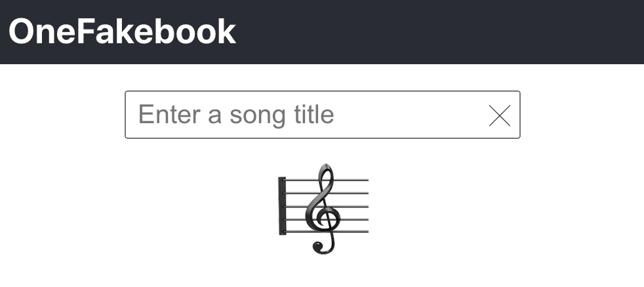Click the OneFakebook header title
The height and width of the screenshot is (287, 644).
click(122, 31)
